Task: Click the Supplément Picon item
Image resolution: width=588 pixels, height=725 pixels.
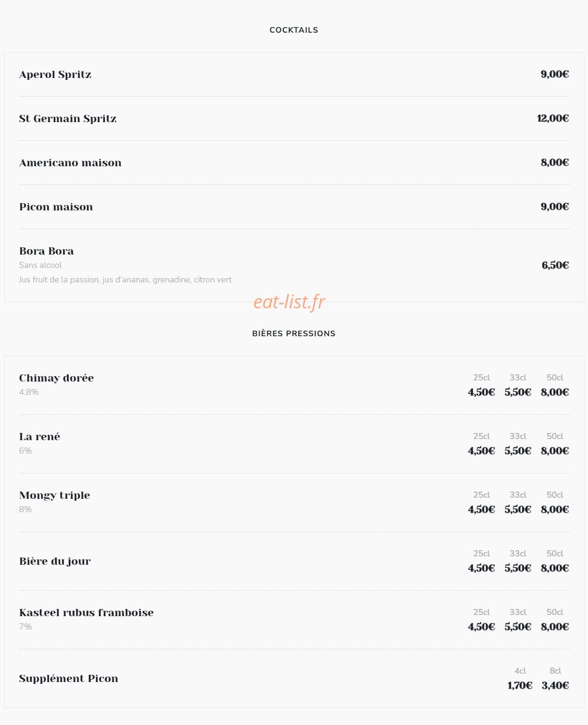Action: tap(68, 678)
